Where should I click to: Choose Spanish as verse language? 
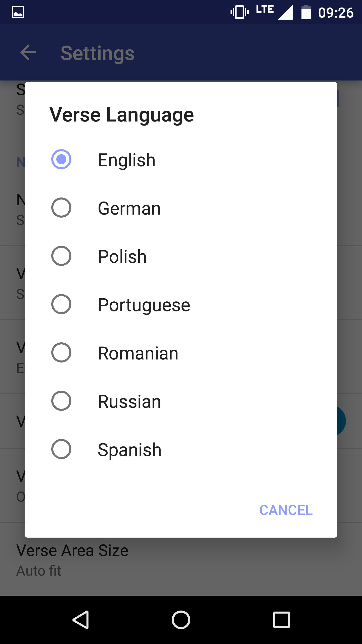(x=181, y=449)
